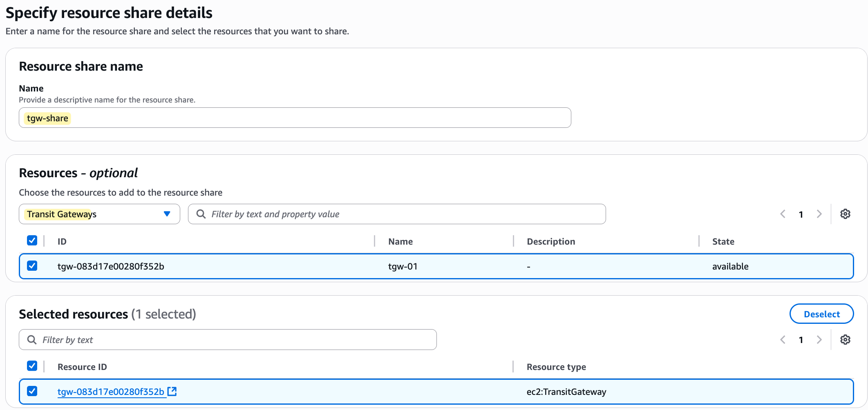
Task: Click the available state cell
Action: (730, 266)
